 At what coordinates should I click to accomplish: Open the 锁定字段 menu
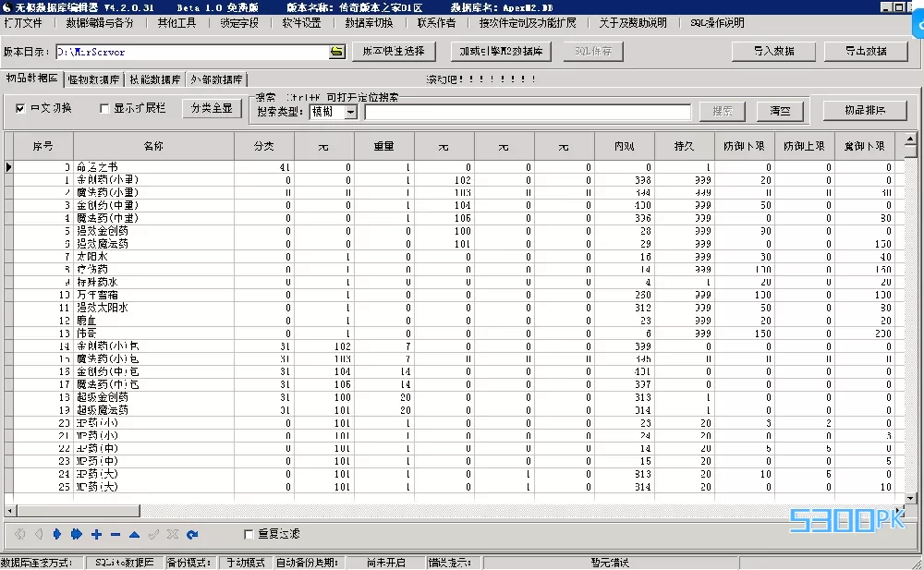click(x=239, y=23)
